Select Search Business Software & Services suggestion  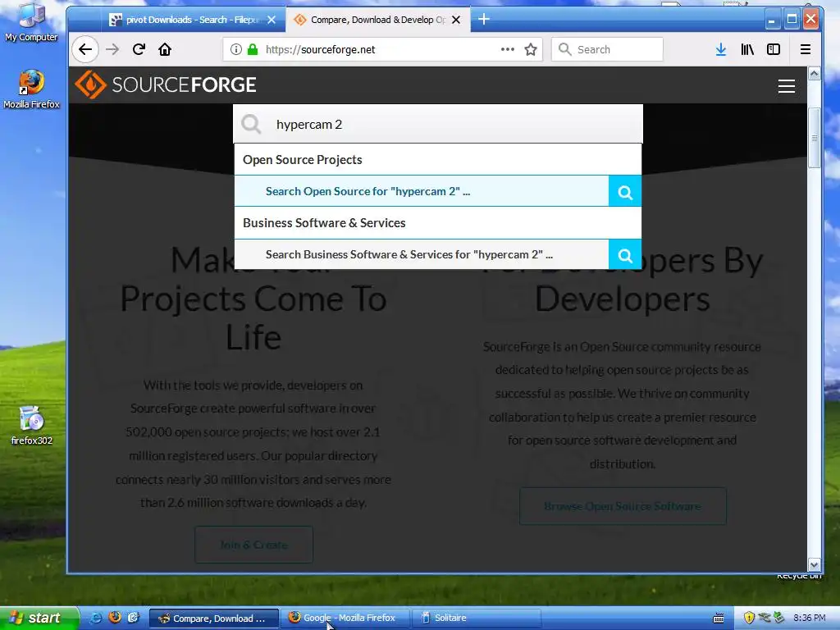pyautogui.click(x=422, y=254)
